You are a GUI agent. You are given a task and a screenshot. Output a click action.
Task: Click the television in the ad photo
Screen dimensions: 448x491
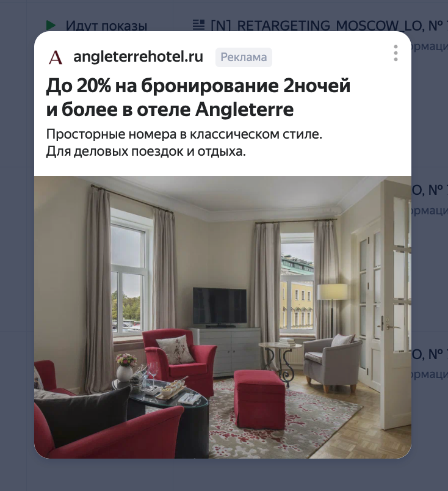[x=220, y=307]
